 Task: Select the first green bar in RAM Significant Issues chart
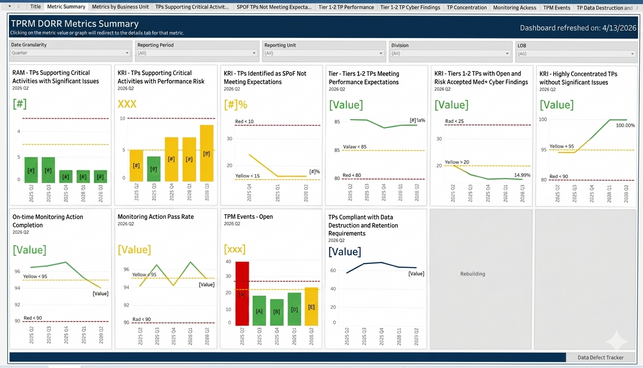(x=31, y=170)
